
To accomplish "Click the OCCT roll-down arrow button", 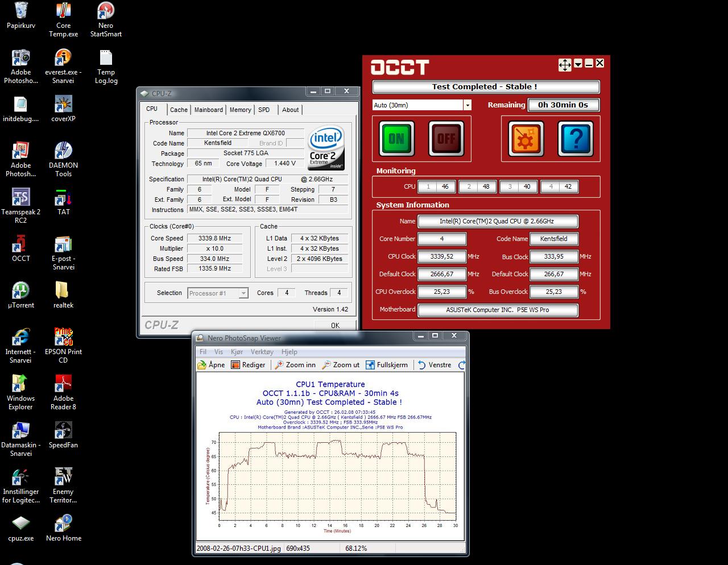I will [578, 64].
